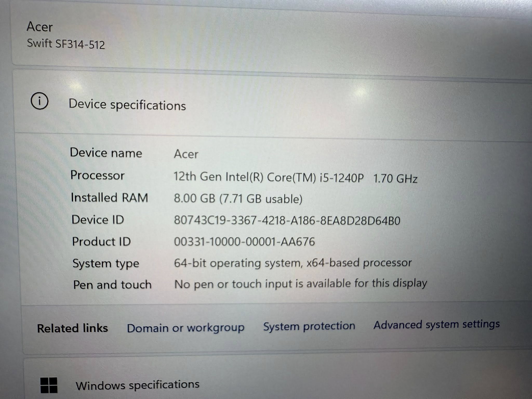This screenshot has width=532, height=399.
Task: Click the Device name label
Action: point(106,153)
